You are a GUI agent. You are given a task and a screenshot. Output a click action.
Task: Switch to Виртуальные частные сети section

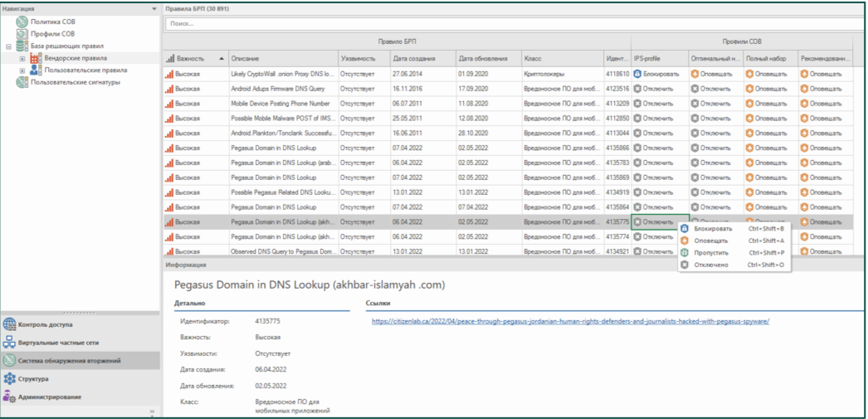80,343
